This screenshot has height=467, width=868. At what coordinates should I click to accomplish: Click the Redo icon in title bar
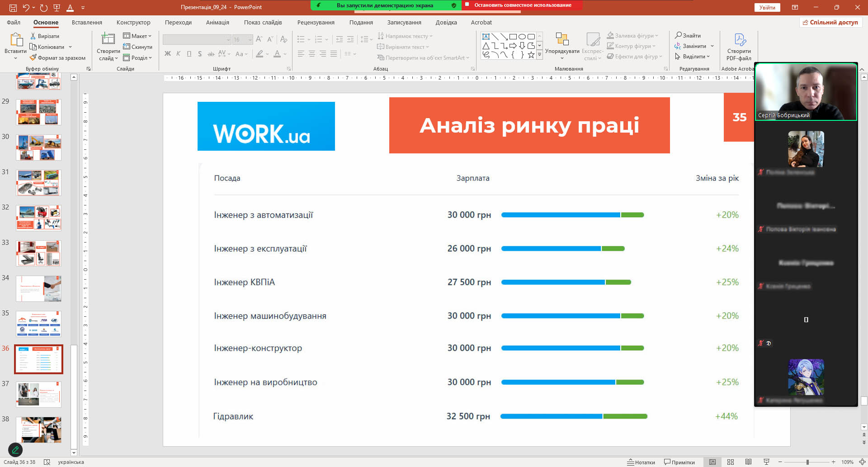43,8
